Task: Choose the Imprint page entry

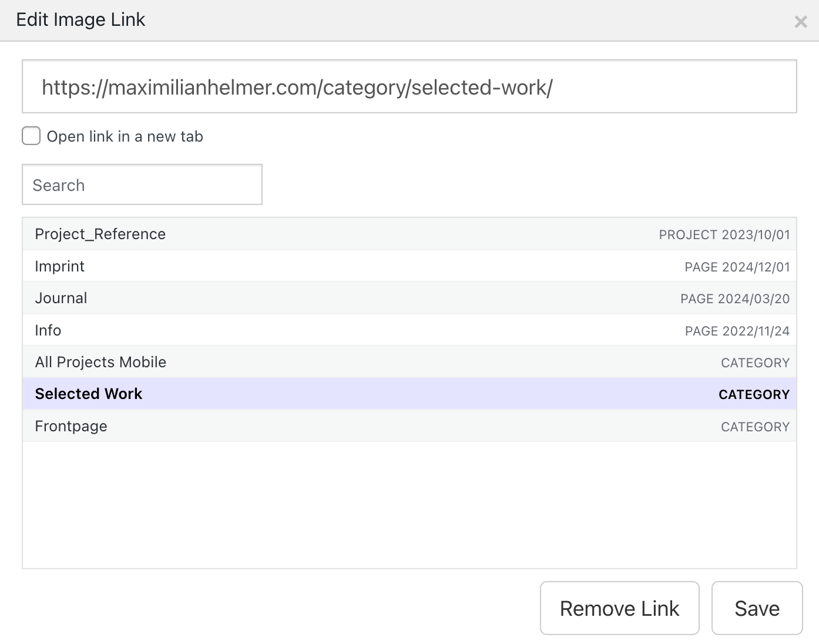Action: 60,266
